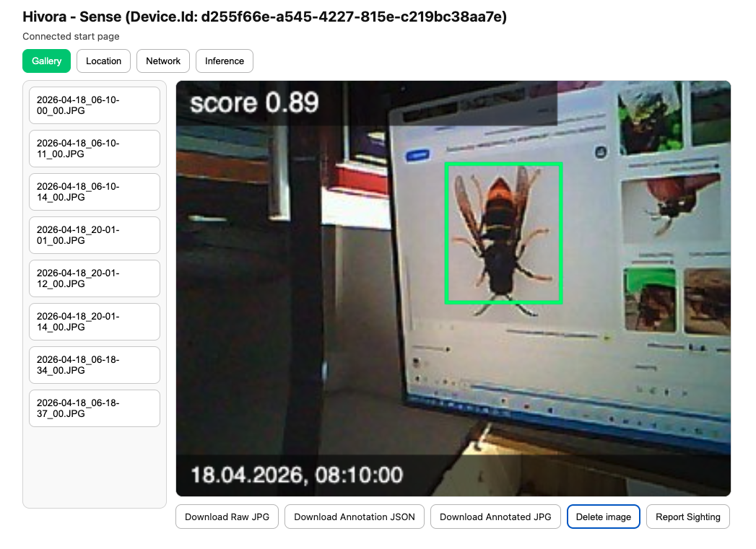Pick file 2026-04-18_06-18-34_00.JPG from list
Screen dimensions: 756x549
click(95, 365)
